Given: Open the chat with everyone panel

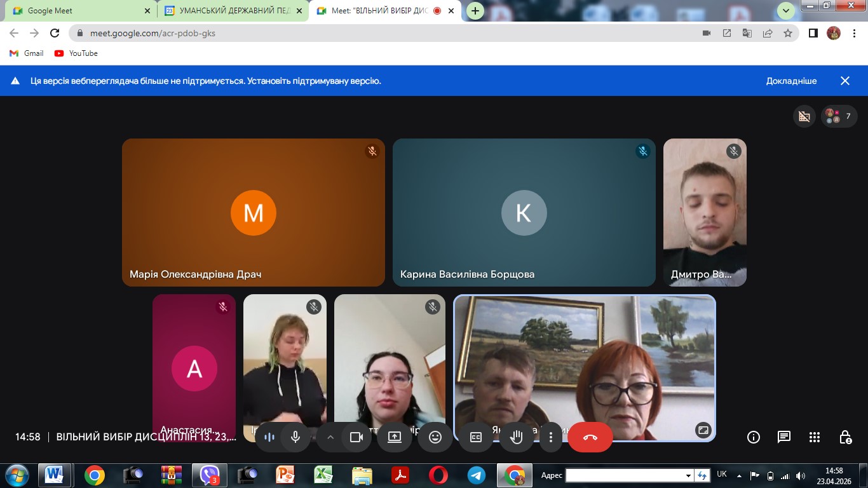Looking at the screenshot, I should tap(784, 437).
